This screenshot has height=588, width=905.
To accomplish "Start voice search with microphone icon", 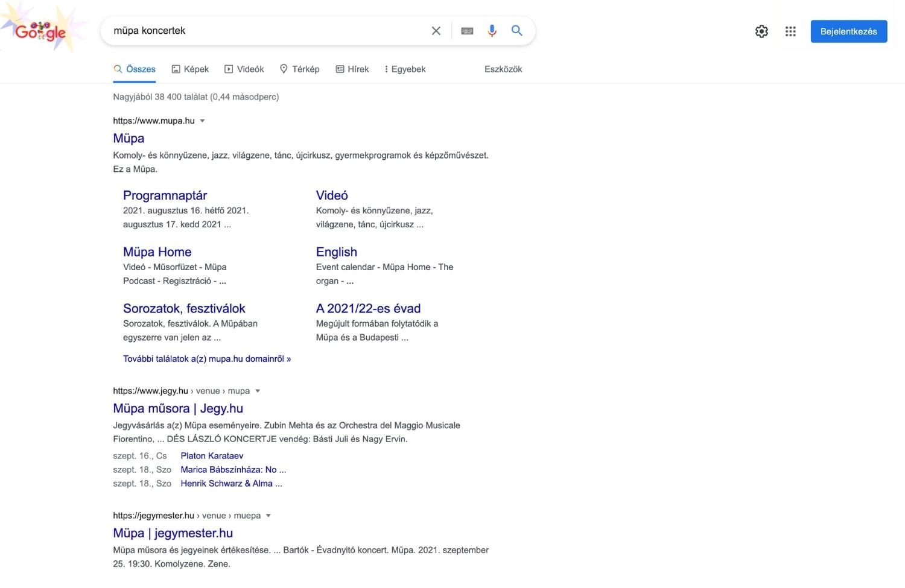I will pos(492,31).
